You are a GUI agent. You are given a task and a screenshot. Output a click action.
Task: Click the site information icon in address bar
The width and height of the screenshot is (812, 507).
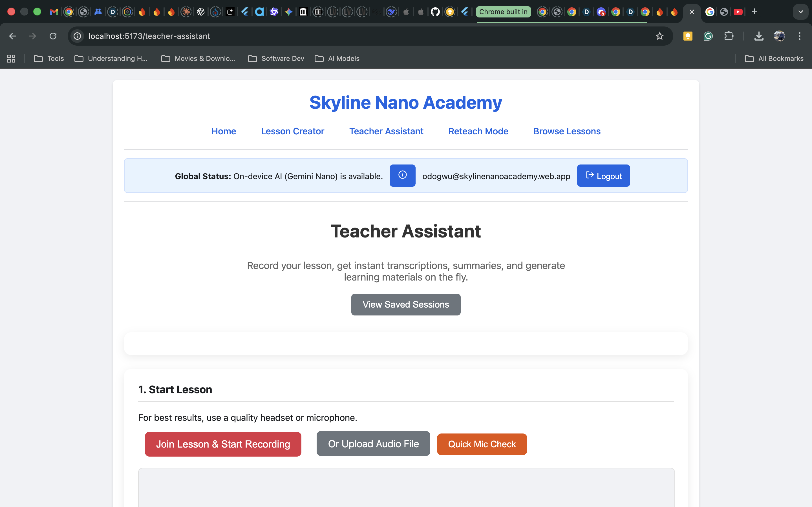tap(78, 36)
